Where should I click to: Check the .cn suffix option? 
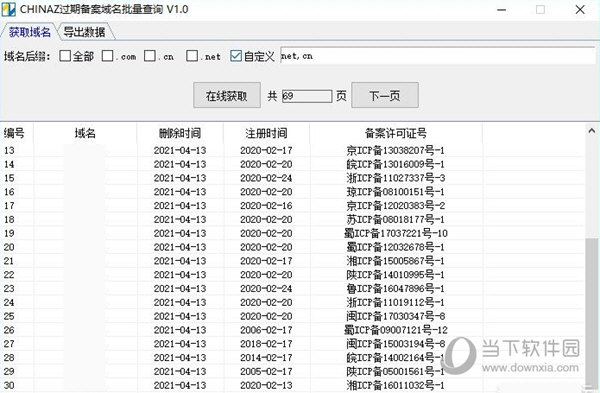tap(150, 56)
